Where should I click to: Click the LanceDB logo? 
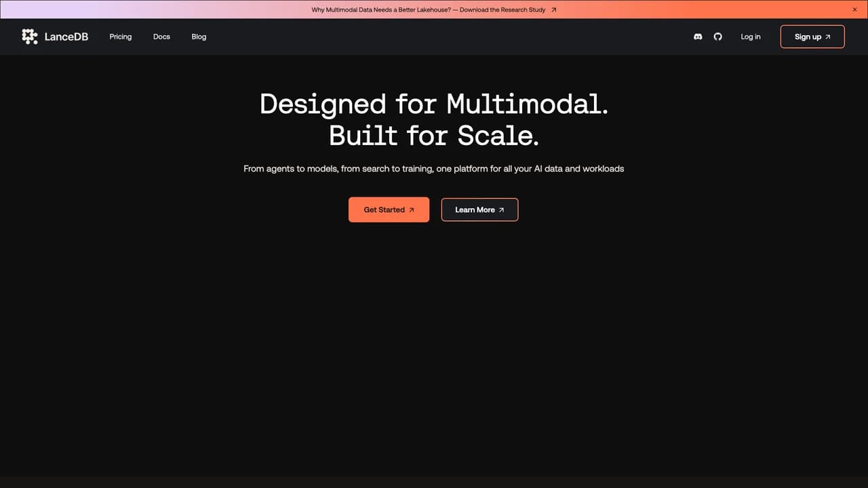pyautogui.click(x=55, y=37)
